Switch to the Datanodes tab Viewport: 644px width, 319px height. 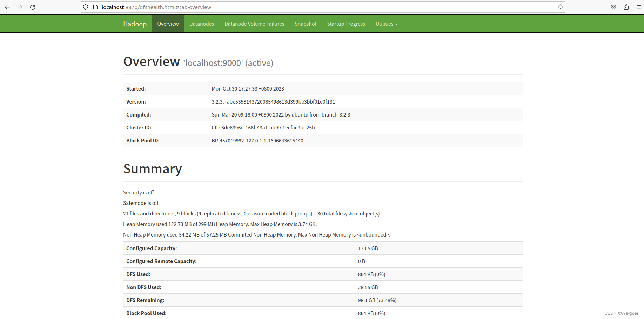pyautogui.click(x=201, y=24)
